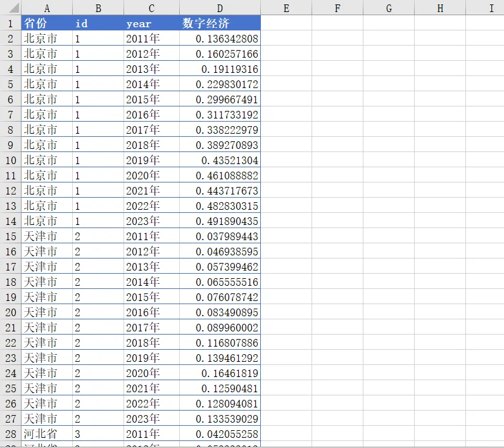The height and width of the screenshot is (448, 504).
Task: Select cell with value 0.311733192
Action: coord(220,115)
